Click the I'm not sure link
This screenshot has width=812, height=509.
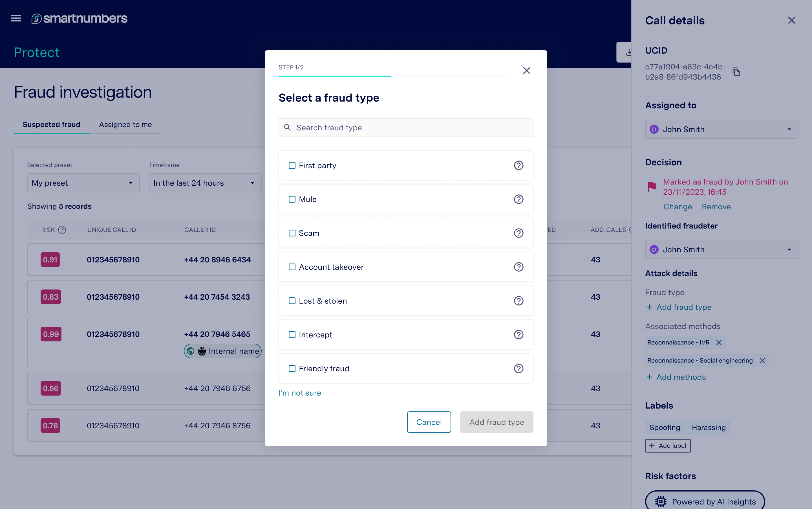300,393
